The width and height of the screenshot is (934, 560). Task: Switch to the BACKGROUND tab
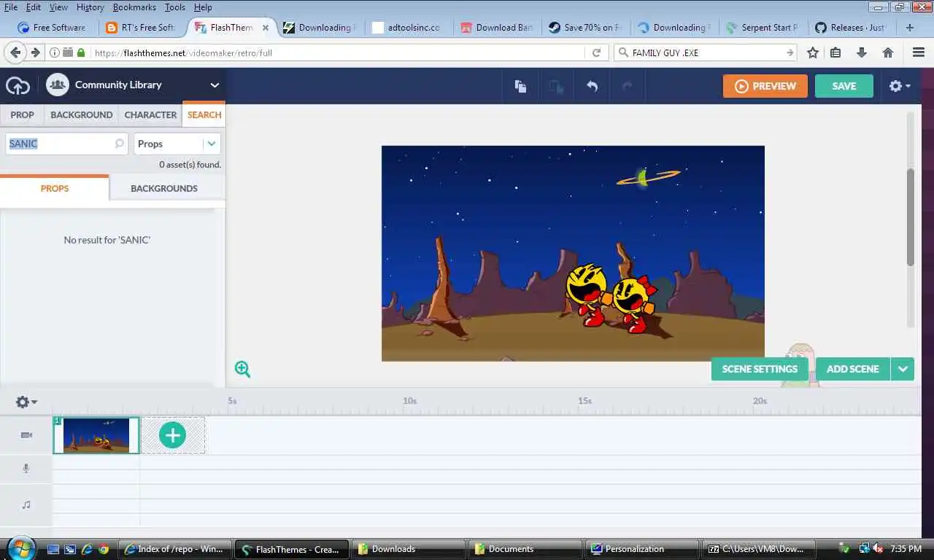point(82,114)
